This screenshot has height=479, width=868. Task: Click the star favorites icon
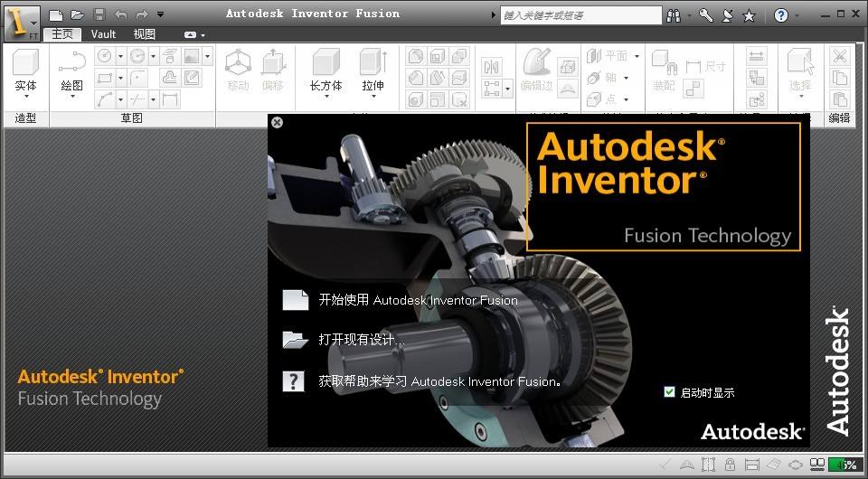point(749,15)
